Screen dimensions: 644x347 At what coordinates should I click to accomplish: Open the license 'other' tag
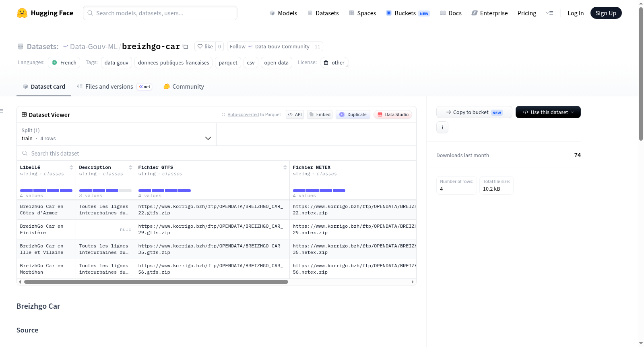pos(334,62)
